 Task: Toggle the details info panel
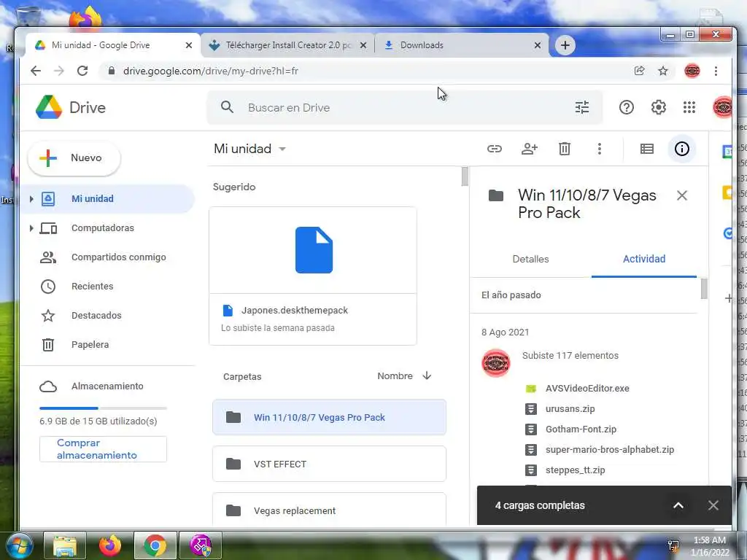pos(682,149)
